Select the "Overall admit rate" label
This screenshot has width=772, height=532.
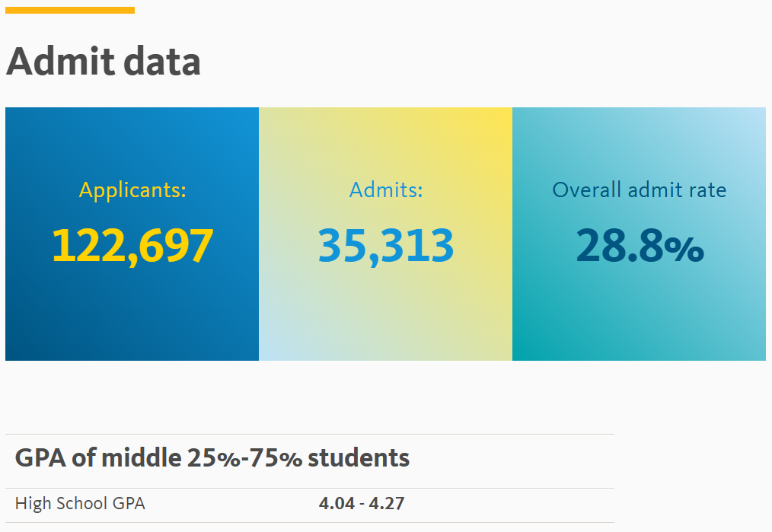[x=639, y=190]
